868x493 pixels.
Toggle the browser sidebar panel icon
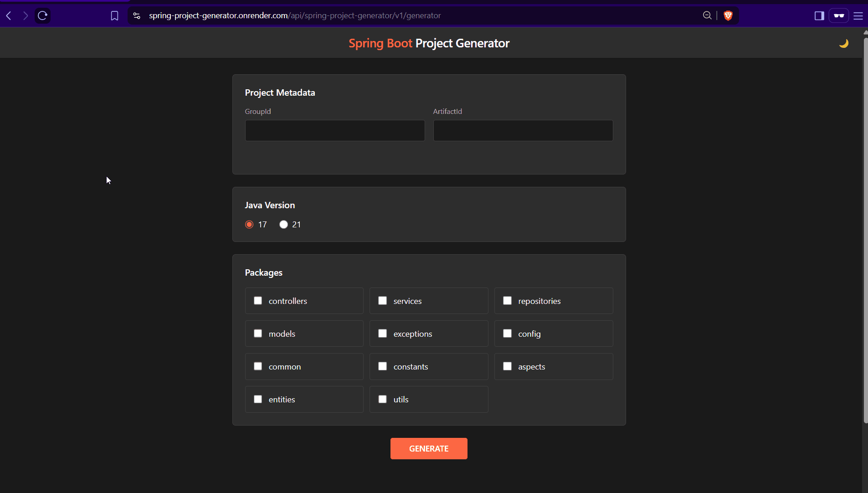click(x=819, y=16)
